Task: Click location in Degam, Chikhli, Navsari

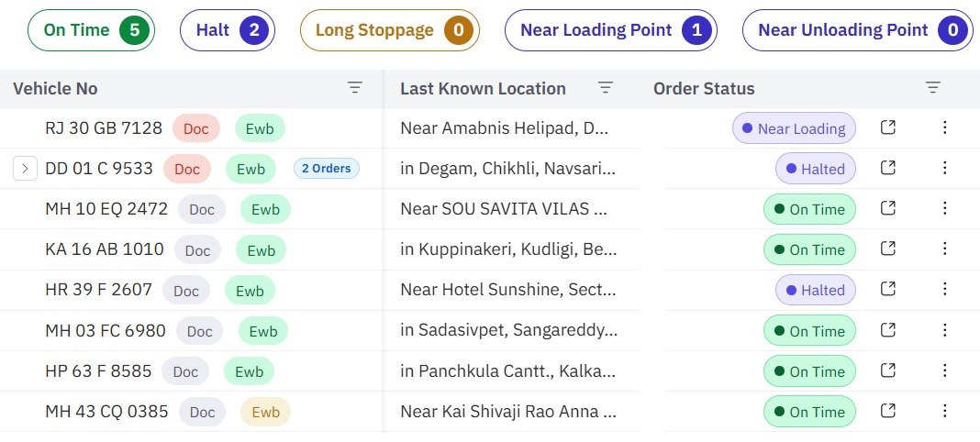Action: tap(507, 169)
